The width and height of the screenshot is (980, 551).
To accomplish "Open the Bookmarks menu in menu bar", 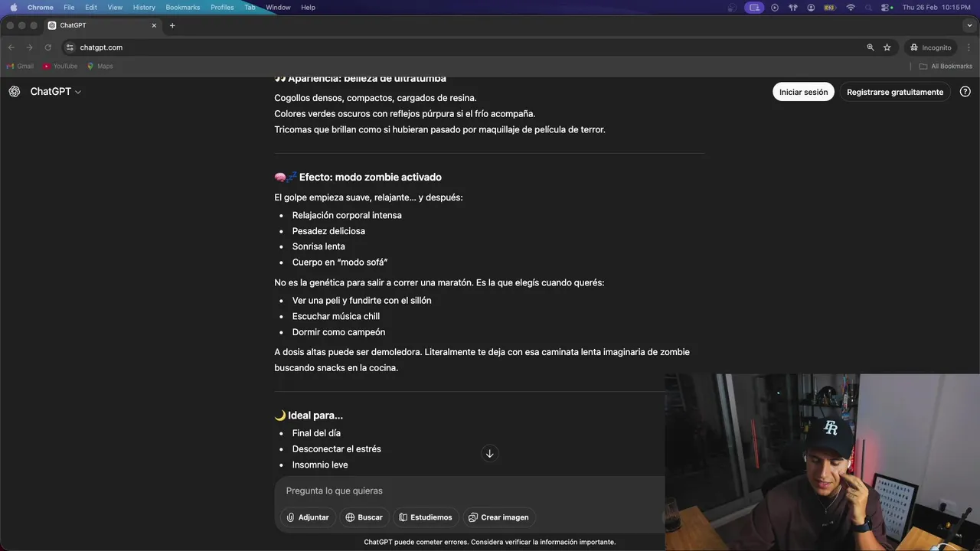I will click(183, 7).
